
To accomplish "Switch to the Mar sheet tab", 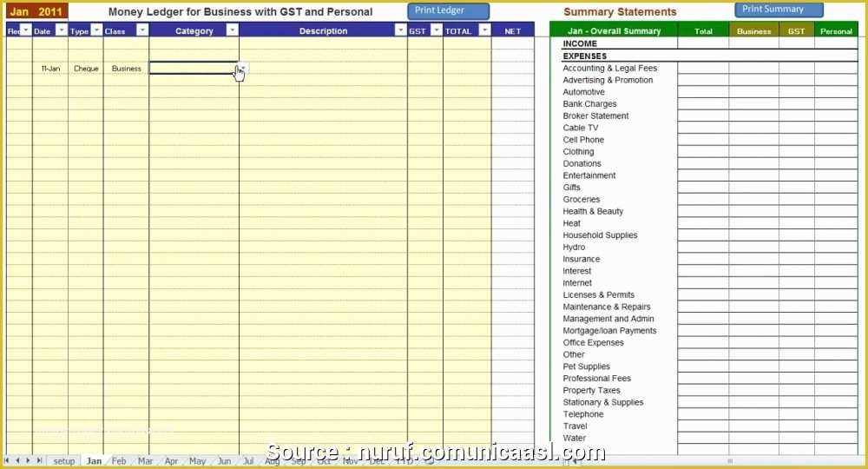I will [145, 461].
